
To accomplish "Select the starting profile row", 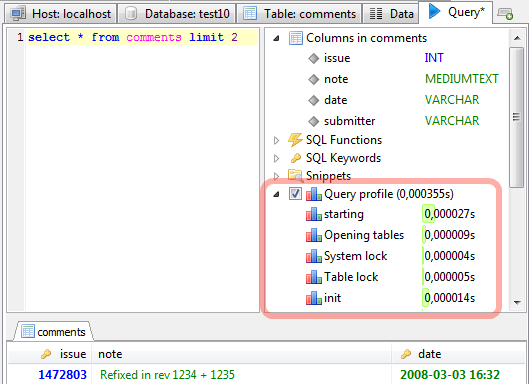I will (390, 214).
